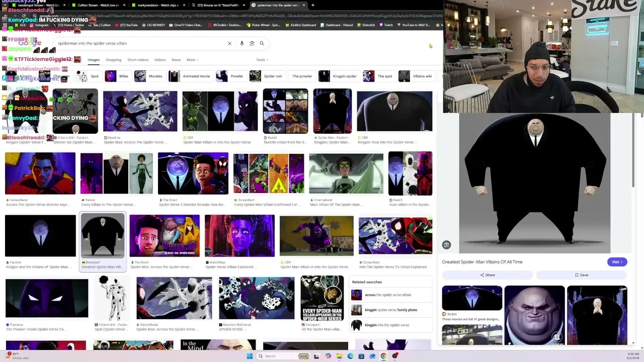The width and height of the screenshot is (644, 362).
Task: Clear the Google search box text
Action: point(229,43)
